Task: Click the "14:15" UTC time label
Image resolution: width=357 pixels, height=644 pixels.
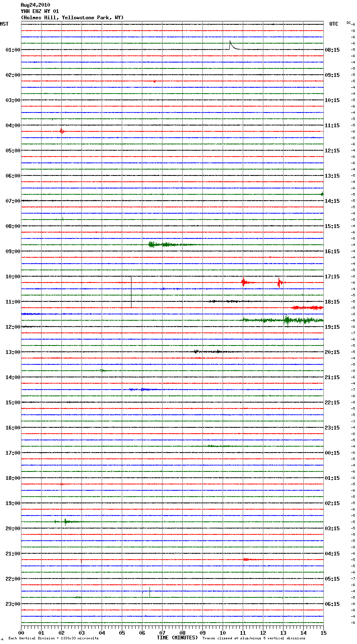Action: pos(332,201)
